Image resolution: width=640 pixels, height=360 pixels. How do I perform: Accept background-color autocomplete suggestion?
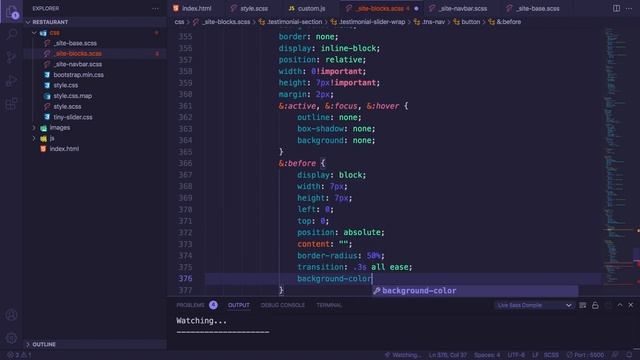pos(475,291)
